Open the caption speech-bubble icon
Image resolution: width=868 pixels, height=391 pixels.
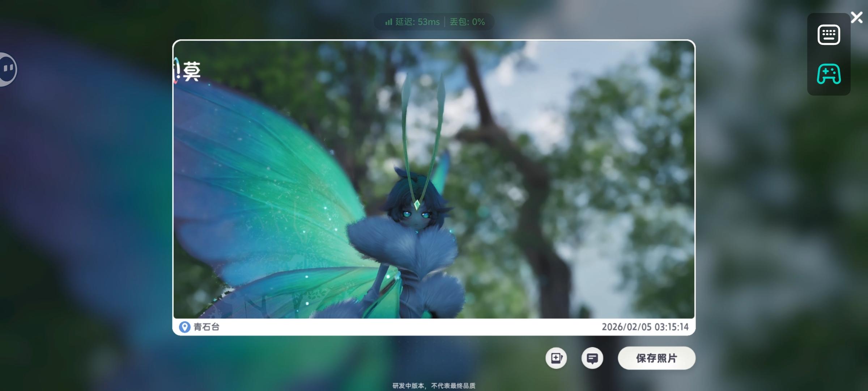[592, 358]
